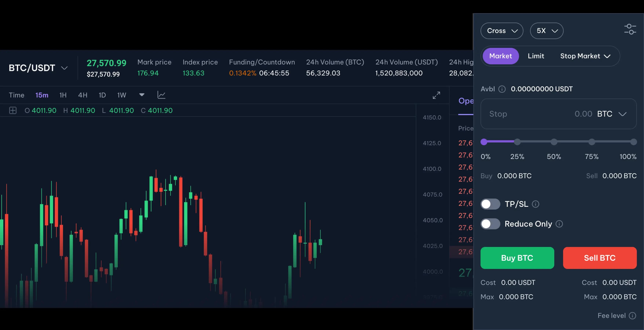Open the 5X leverage dropdown
The width and height of the screenshot is (644, 330).
[x=547, y=31]
